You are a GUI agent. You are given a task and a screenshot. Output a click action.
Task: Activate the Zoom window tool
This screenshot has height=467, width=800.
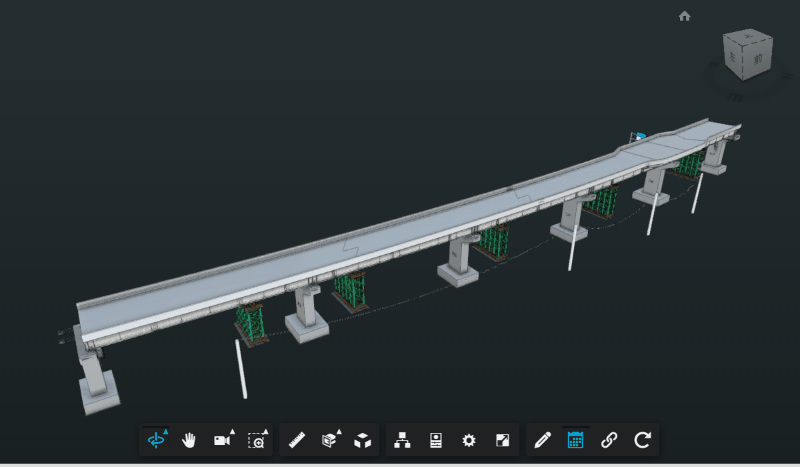pyautogui.click(x=257, y=439)
